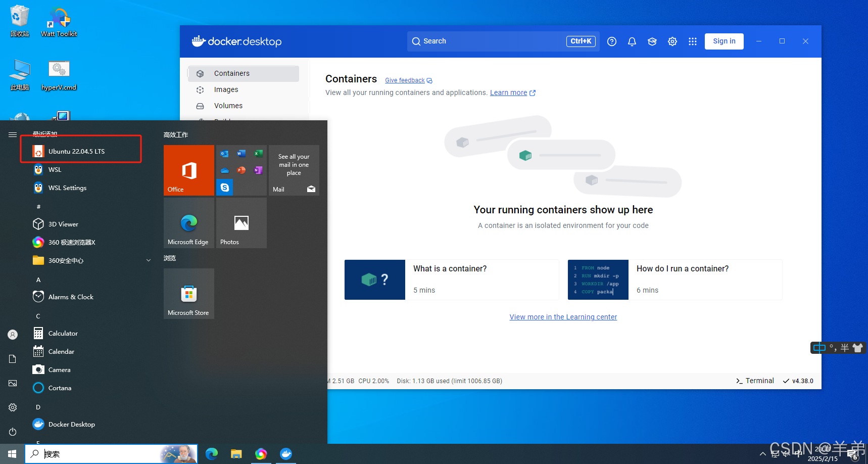Open Settings gear in Start rail
The image size is (868, 464).
click(13, 407)
